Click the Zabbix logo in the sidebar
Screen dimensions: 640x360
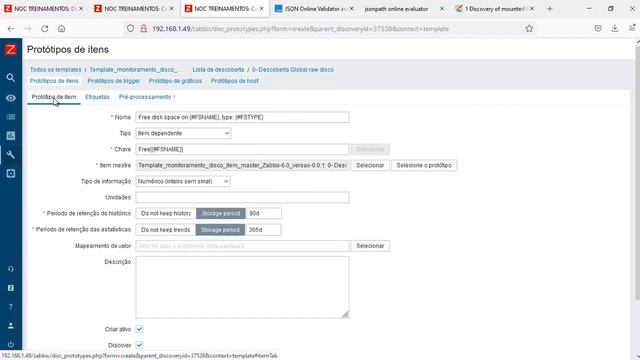click(11, 50)
